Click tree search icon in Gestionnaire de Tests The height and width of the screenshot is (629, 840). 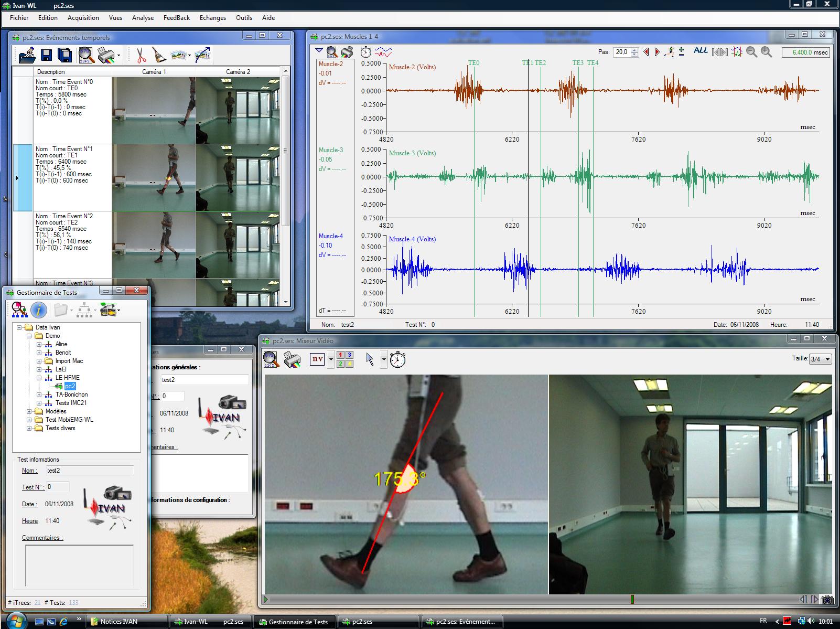[20, 310]
